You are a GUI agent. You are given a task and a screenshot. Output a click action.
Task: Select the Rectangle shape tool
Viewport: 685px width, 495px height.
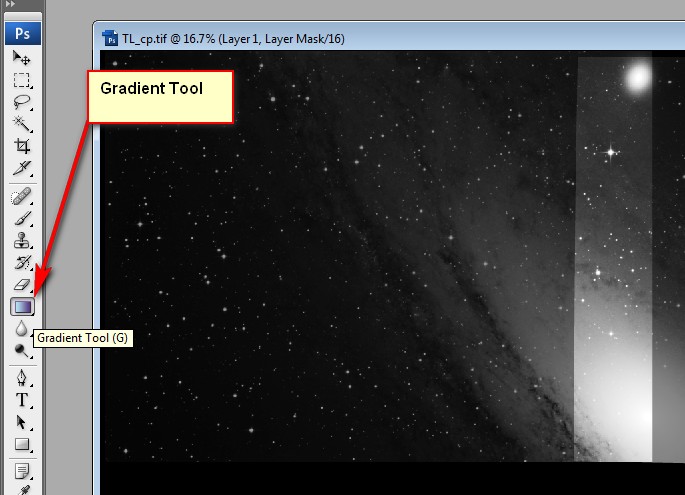(22, 444)
